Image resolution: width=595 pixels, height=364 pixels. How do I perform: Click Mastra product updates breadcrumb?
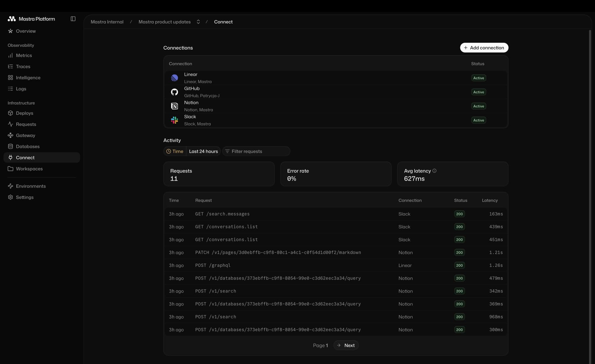pyautogui.click(x=165, y=22)
